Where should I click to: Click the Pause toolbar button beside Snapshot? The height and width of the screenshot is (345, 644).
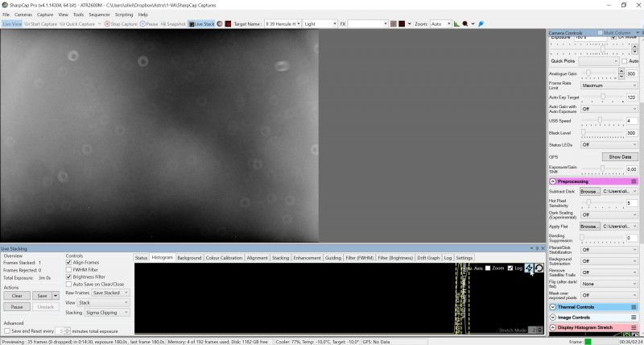coord(149,24)
